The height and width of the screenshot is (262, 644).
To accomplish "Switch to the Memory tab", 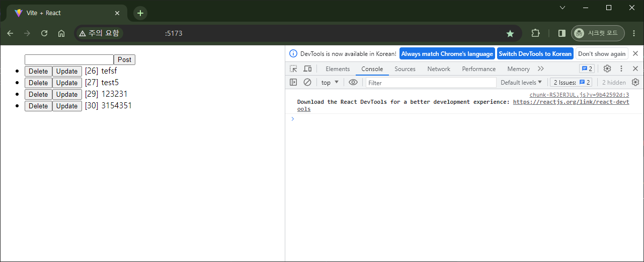I will click(518, 69).
